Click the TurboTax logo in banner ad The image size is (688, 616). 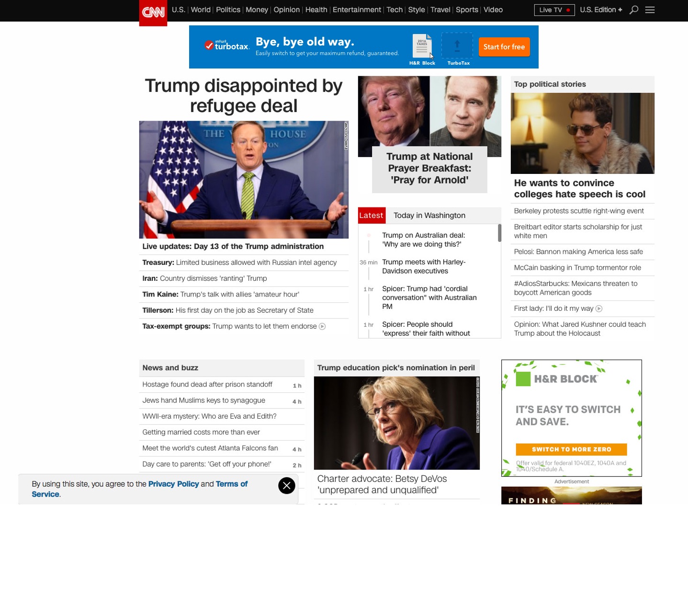click(x=226, y=46)
